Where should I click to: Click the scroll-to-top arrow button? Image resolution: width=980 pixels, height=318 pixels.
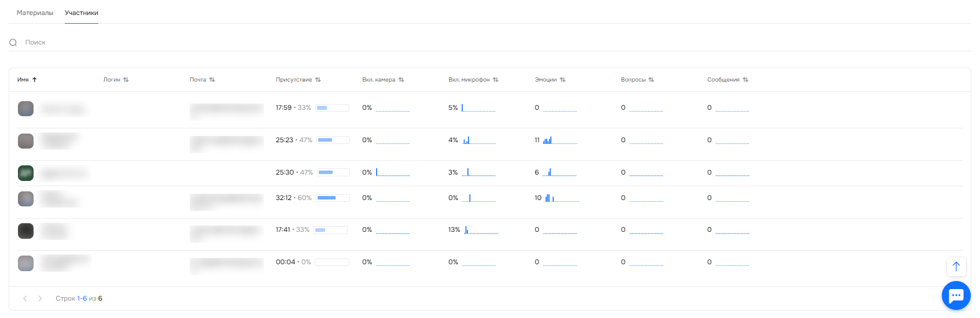956,267
